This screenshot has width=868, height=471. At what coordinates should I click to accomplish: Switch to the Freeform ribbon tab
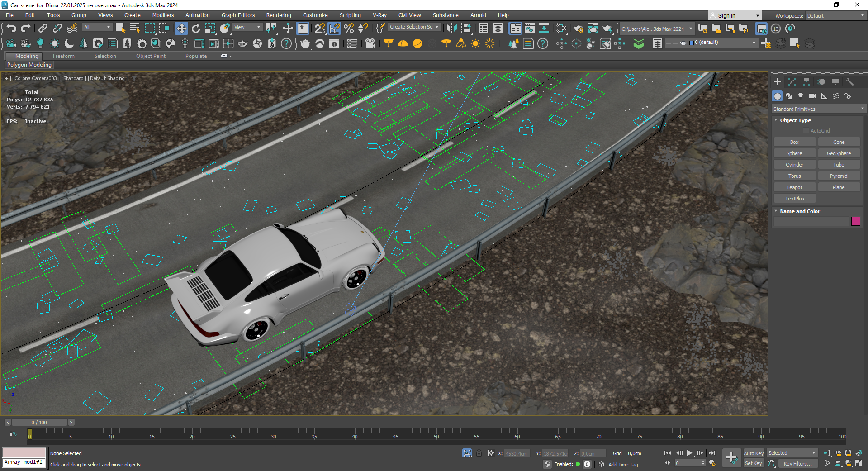63,56
